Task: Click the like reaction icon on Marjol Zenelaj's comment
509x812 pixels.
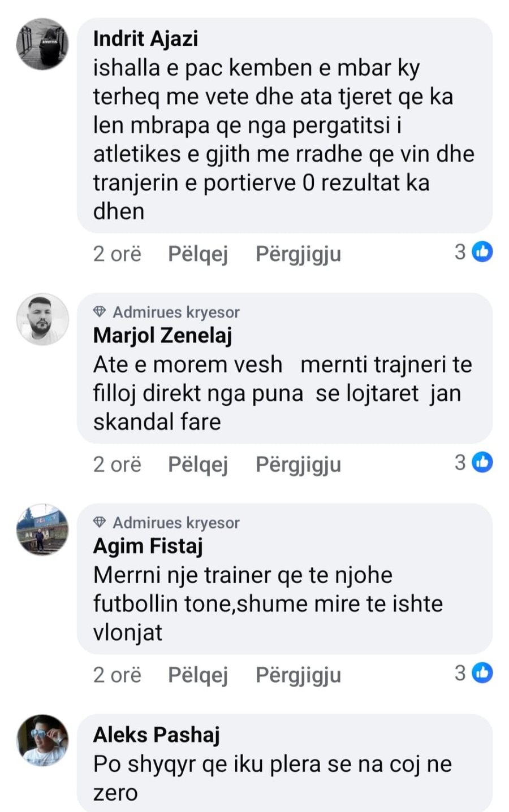Action: [x=482, y=463]
